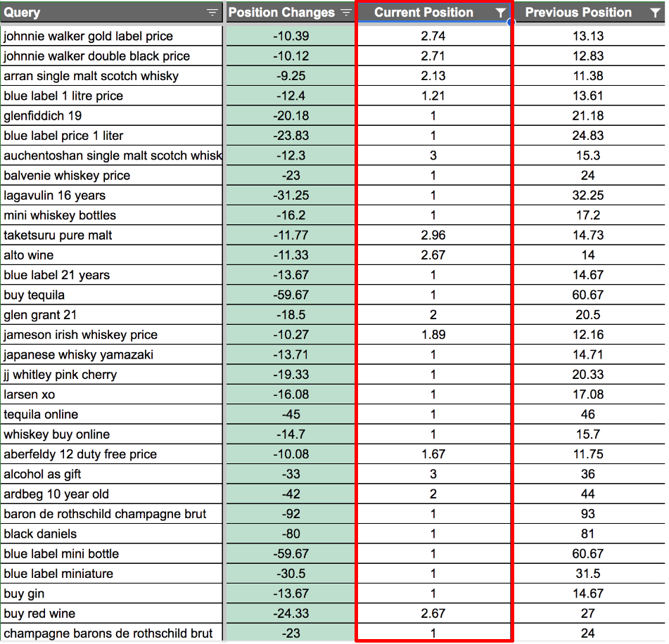
Task: Open the Query column filter icon
Action: click(x=212, y=13)
